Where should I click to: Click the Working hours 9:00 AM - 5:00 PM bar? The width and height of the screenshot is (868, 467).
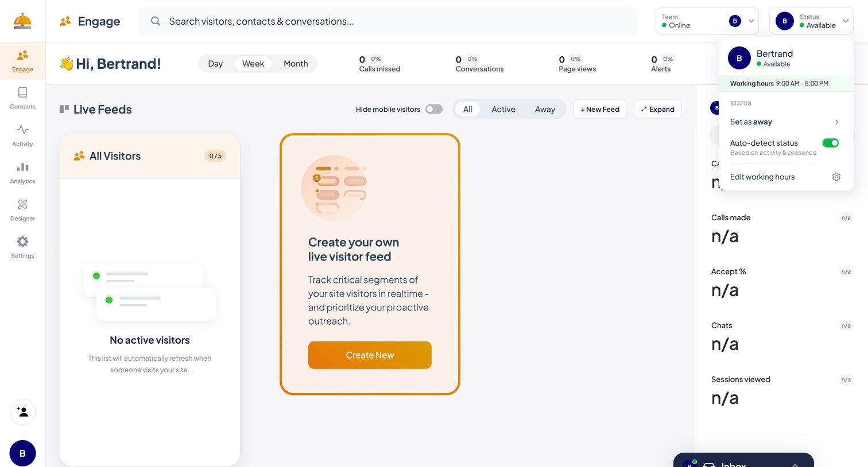click(x=786, y=83)
